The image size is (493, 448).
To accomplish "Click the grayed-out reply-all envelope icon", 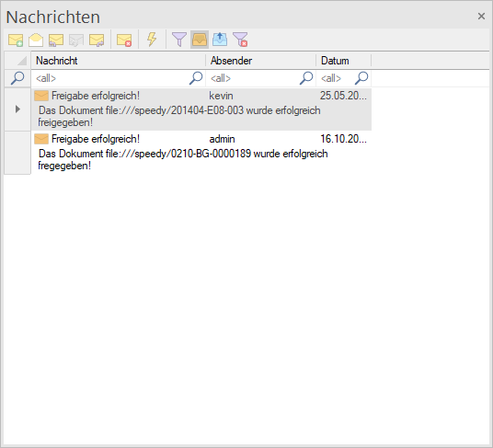I will 76,40.
